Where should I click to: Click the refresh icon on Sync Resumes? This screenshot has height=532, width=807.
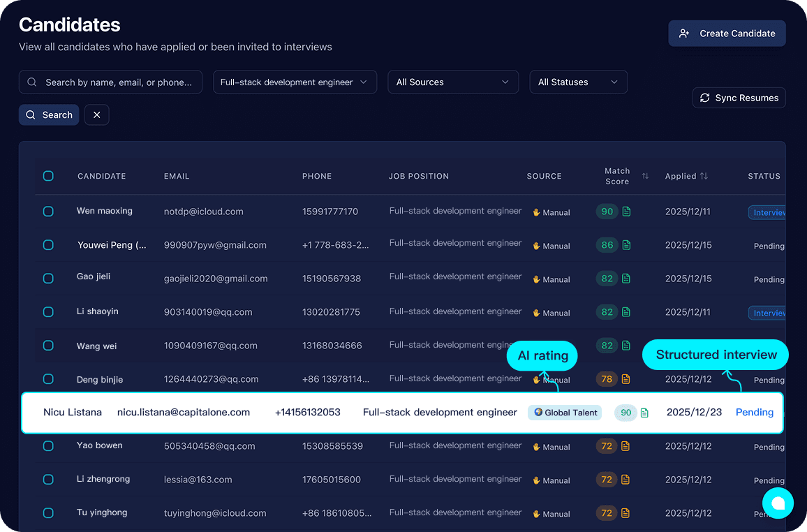pos(706,98)
